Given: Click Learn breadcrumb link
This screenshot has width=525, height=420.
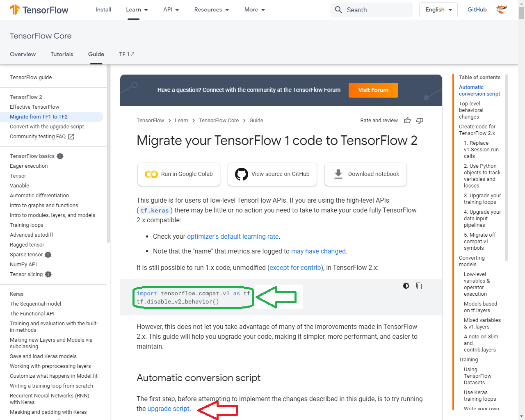Looking at the screenshot, I should point(181,121).
